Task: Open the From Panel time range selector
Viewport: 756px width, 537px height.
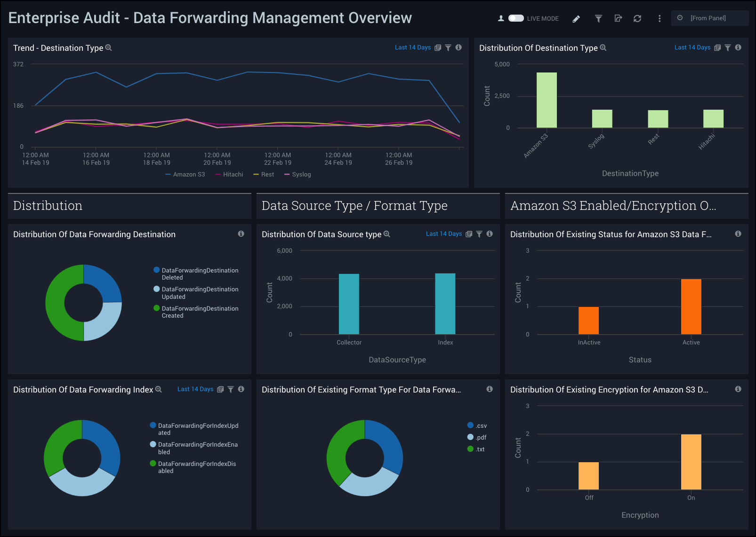Action: click(709, 18)
